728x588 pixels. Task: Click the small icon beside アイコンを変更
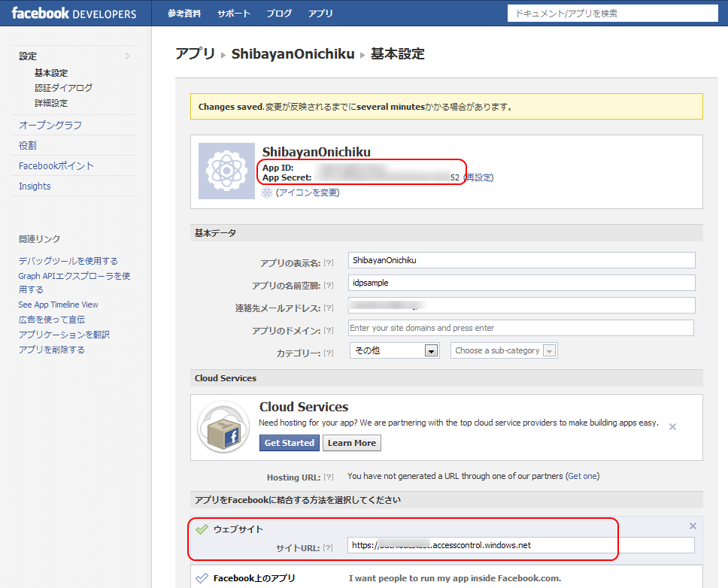266,192
